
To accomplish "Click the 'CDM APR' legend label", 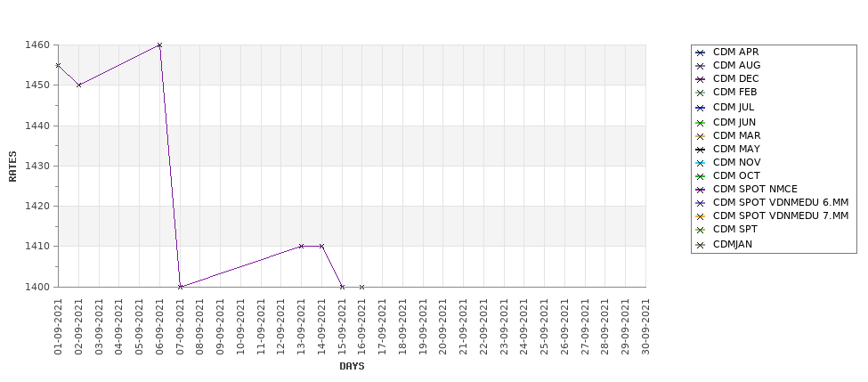I will tap(735, 52).
